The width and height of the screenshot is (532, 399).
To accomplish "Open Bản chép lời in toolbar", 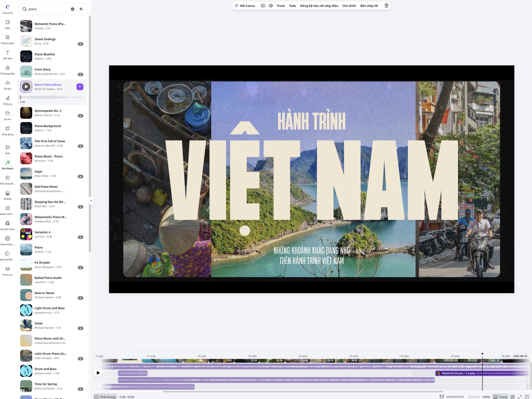I will 369,6.
